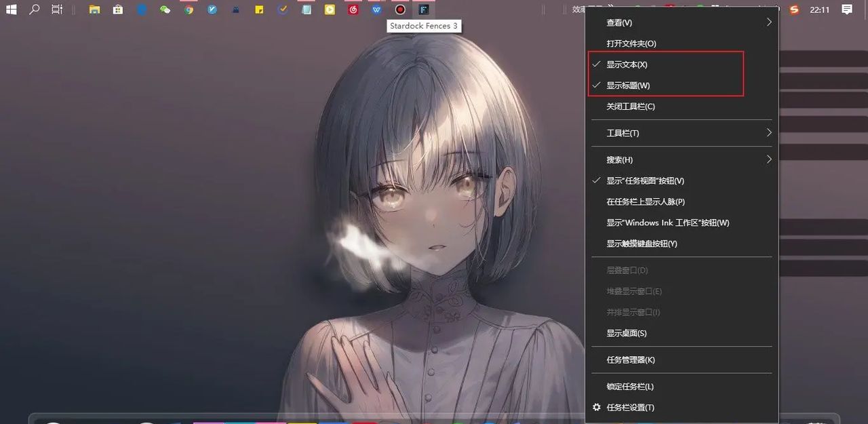Open NetEase Cloud Music red icon
The height and width of the screenshot is (424, 868).
point(353,9)
